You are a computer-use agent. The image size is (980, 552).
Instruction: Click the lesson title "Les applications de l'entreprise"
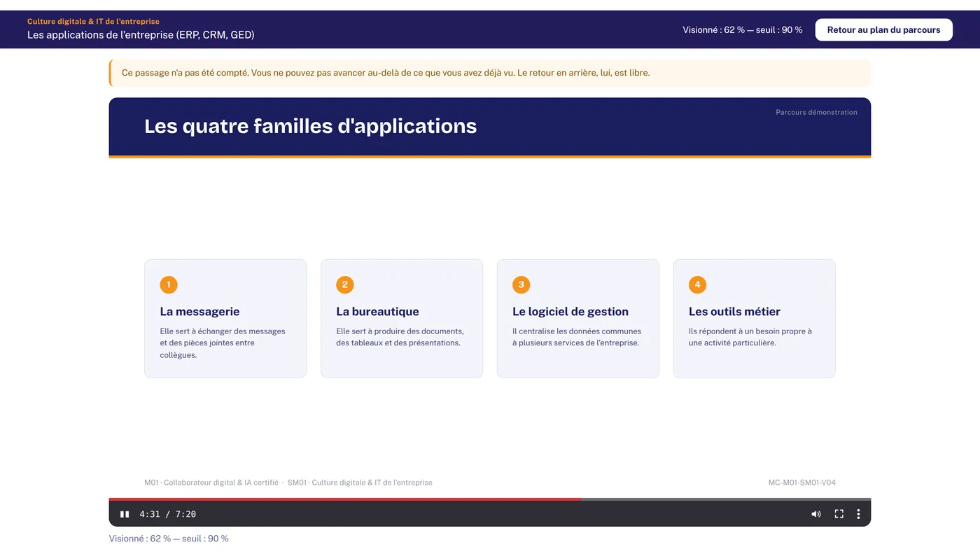[141, 35]
